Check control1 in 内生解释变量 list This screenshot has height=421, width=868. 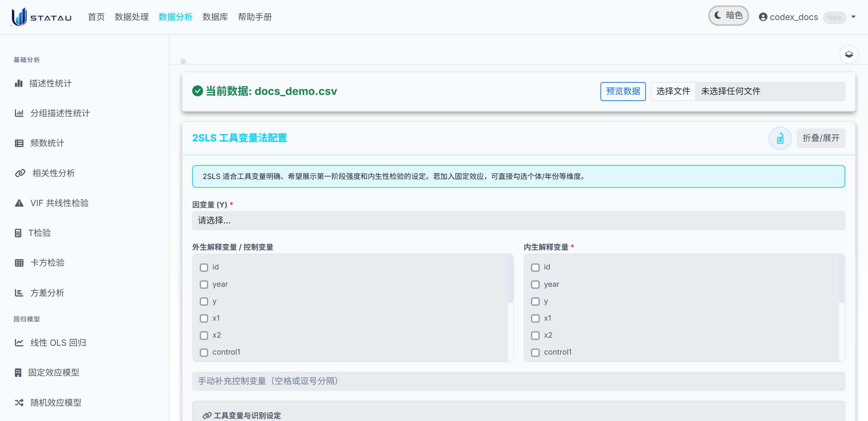[x=535, y=353]
